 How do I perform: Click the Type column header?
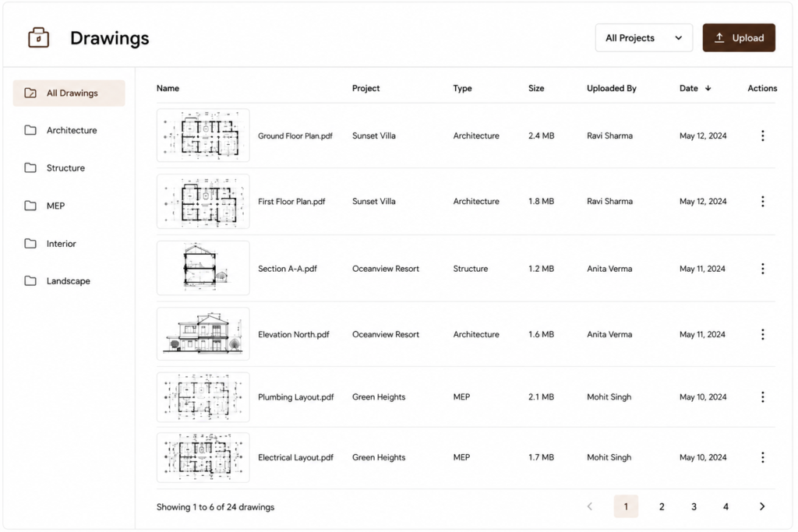coord(463,88)
